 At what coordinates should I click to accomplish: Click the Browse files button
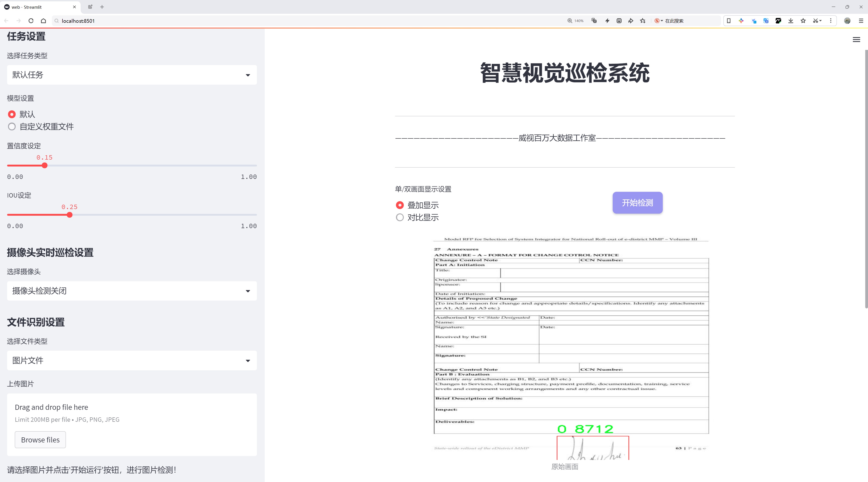pos(40,440)
